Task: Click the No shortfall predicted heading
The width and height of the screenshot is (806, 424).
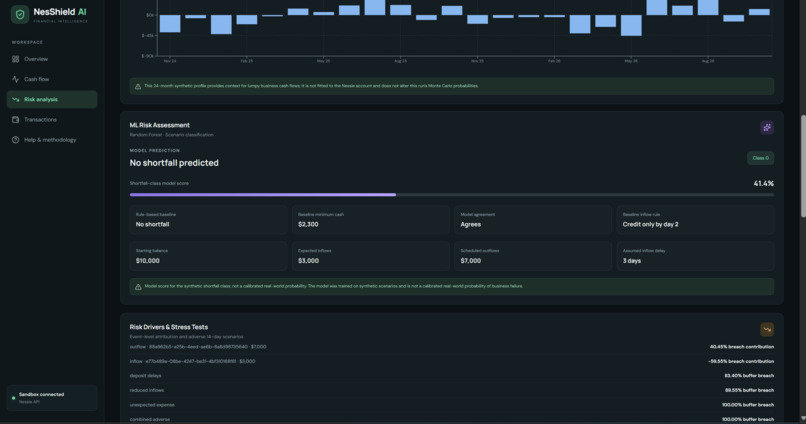Action: coord(174,163)
